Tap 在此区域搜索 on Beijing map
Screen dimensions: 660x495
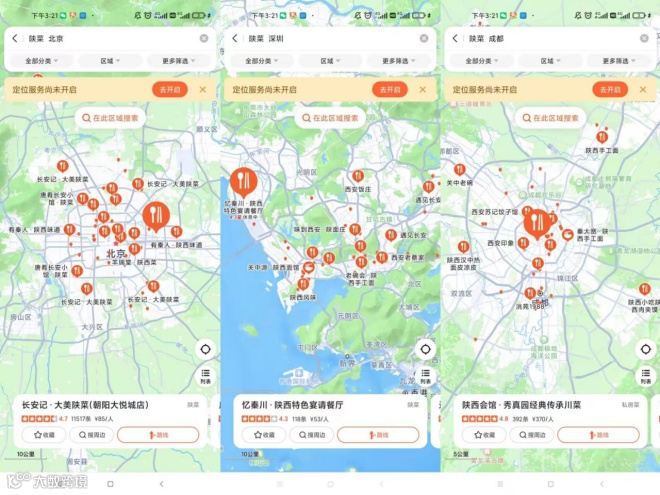(110, 118)
